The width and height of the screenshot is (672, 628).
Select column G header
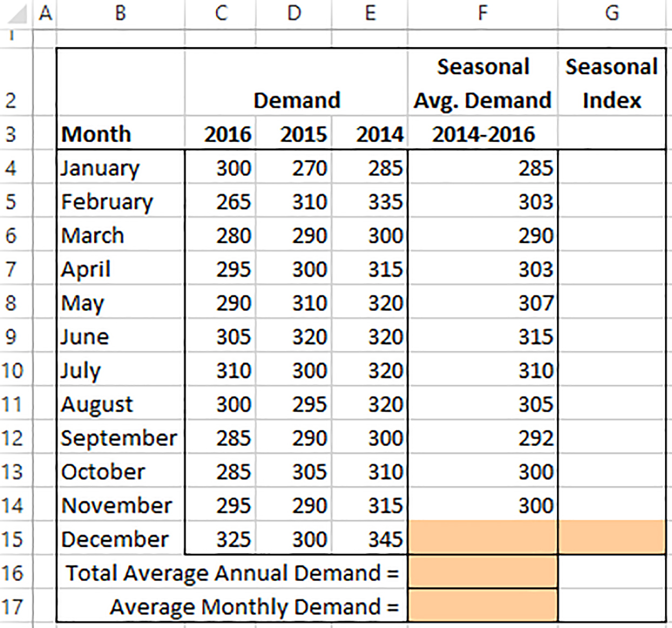pyautogui.click(x=611, y=13)
